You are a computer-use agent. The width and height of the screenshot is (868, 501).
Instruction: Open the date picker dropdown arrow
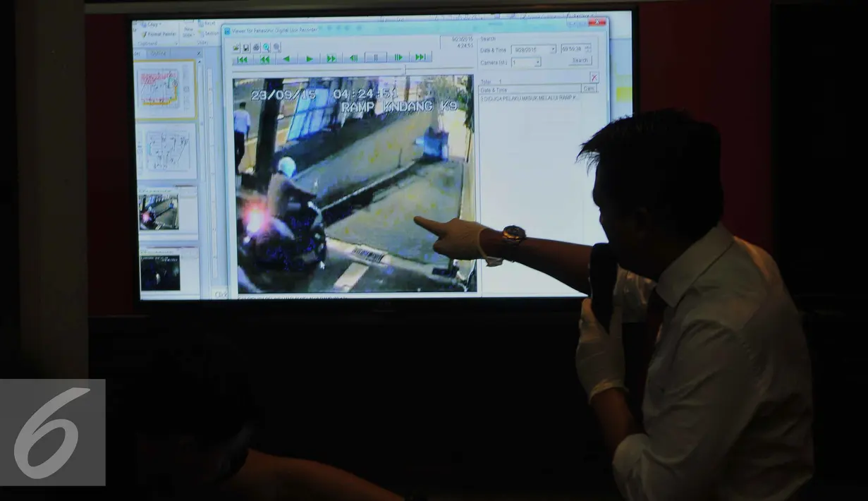coord(552,49)
